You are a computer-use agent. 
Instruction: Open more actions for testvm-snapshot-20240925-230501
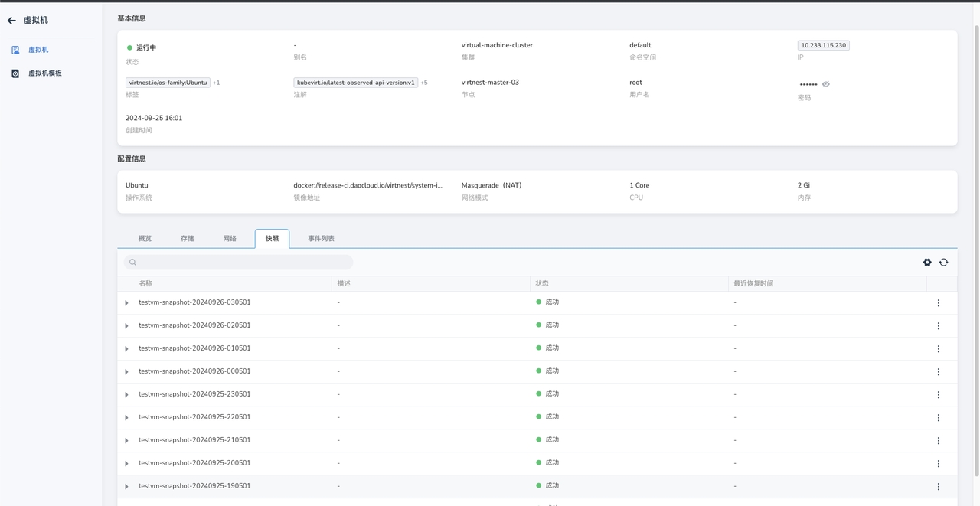938,395
